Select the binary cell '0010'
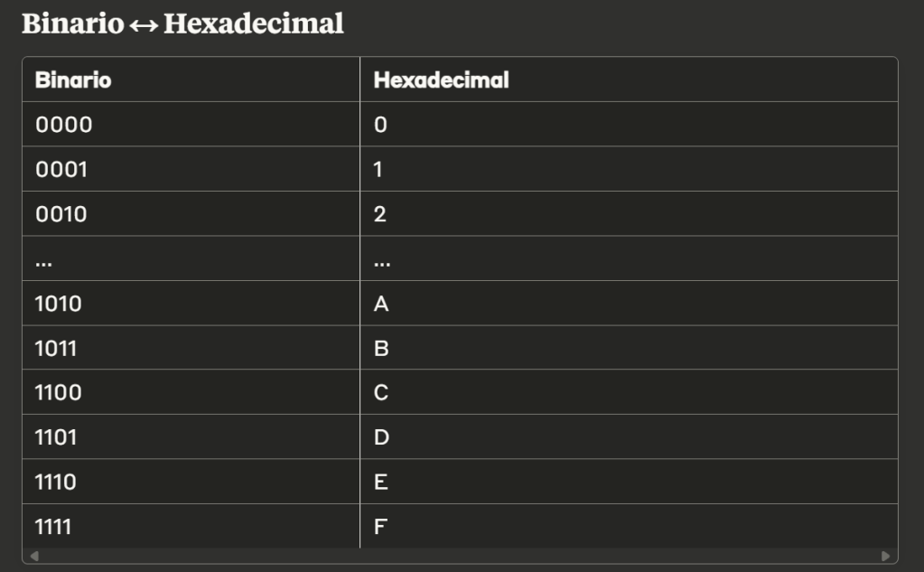 click(61, 214)
